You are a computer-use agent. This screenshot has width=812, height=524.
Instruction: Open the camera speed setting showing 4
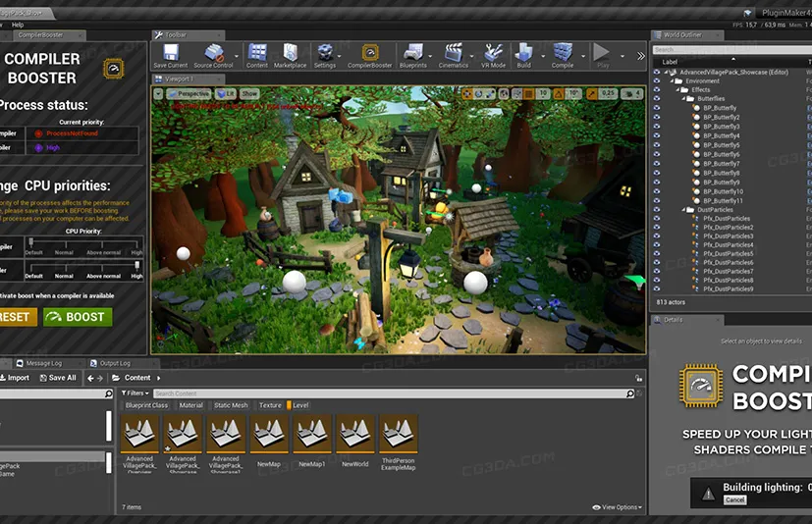pos(631,94)
